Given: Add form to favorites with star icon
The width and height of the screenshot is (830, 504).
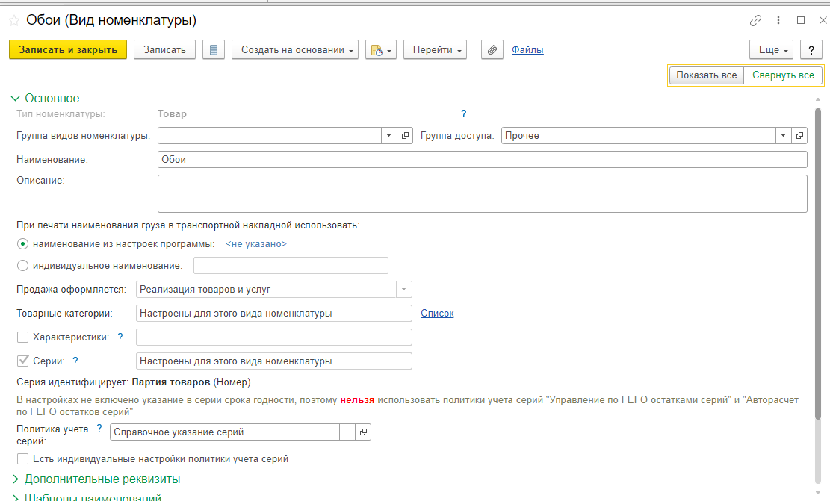Looking at the screenshot, I should click(13, 21).
